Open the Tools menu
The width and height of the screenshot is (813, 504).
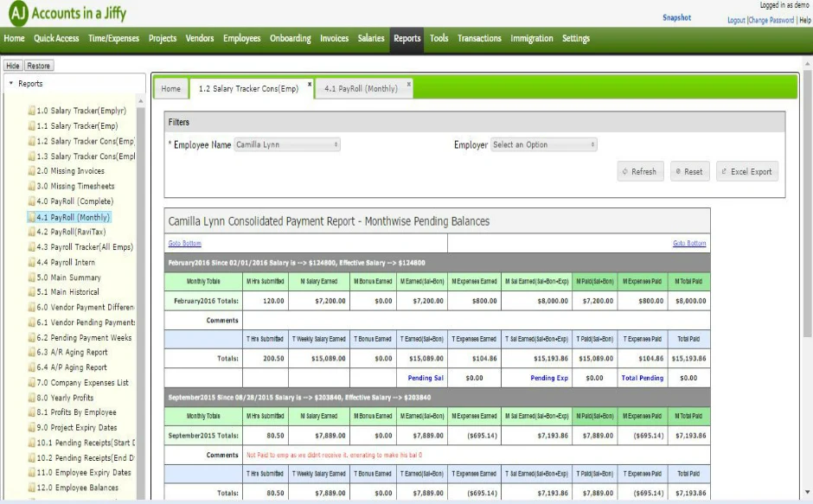pos(439,38)
